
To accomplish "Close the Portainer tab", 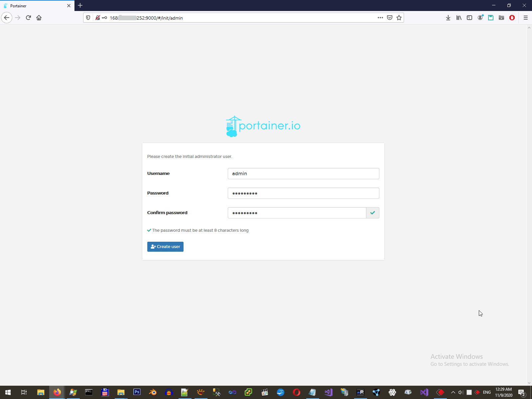I will (x=69, y=6).
